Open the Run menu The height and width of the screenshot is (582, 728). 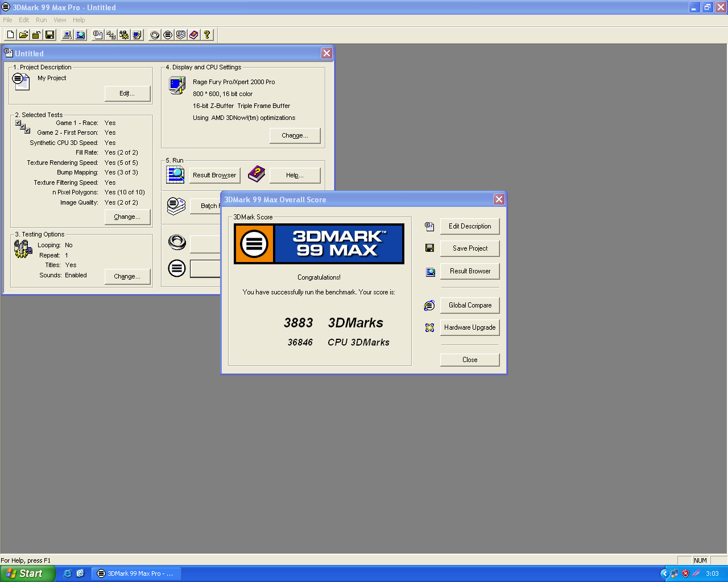click(41, 20)
